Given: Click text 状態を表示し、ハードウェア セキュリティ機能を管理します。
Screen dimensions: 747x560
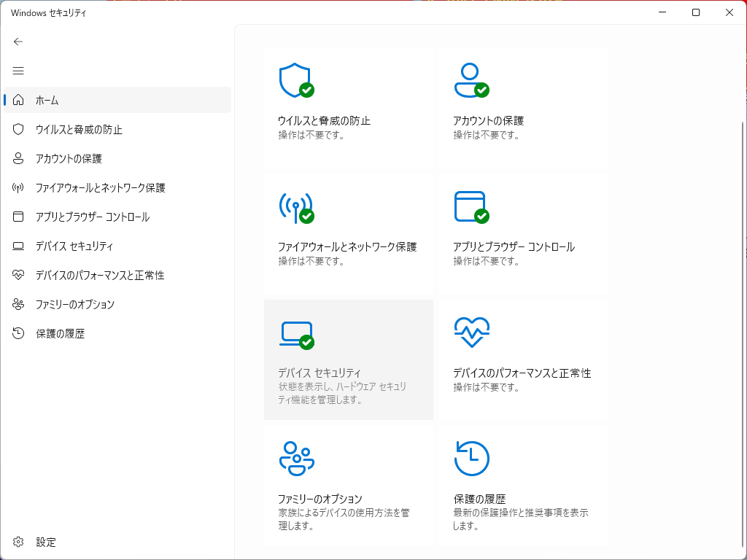Looking at the screenshot, I should (342, 393).
